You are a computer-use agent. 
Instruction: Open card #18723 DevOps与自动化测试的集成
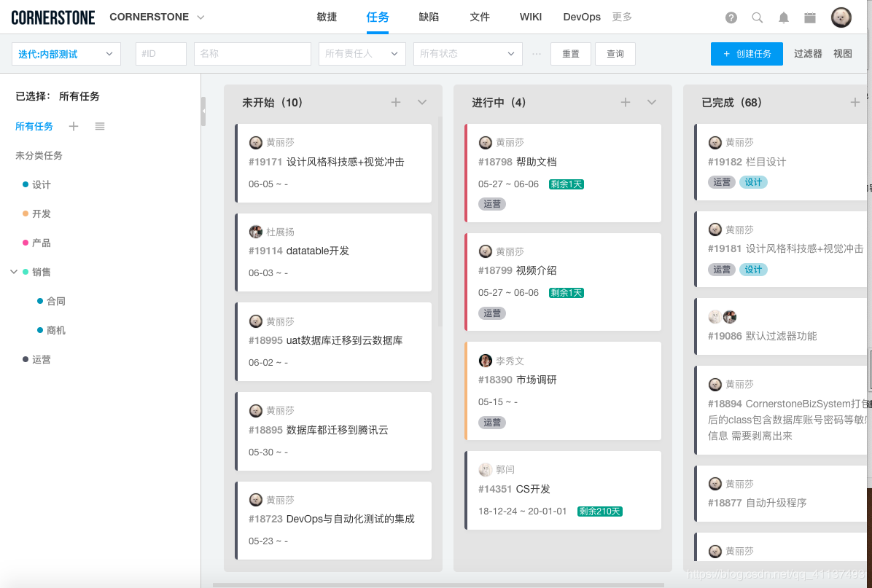tap(334, 520)
